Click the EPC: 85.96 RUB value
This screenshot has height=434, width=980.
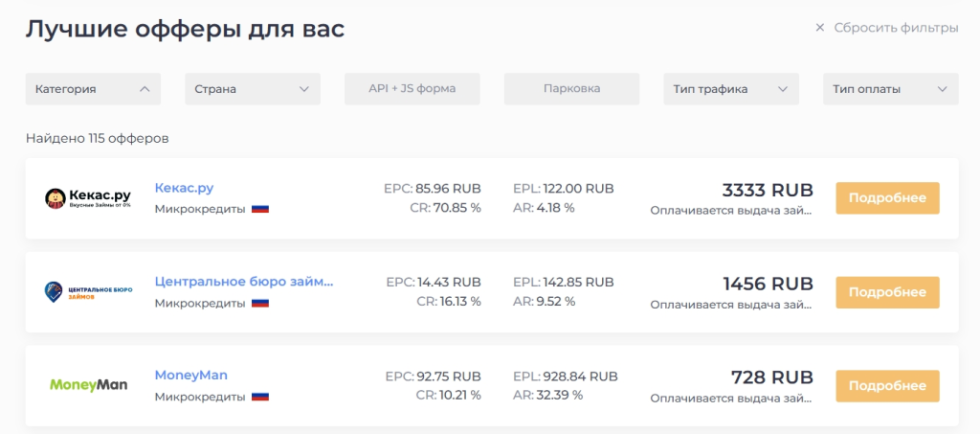coord(433,189)
